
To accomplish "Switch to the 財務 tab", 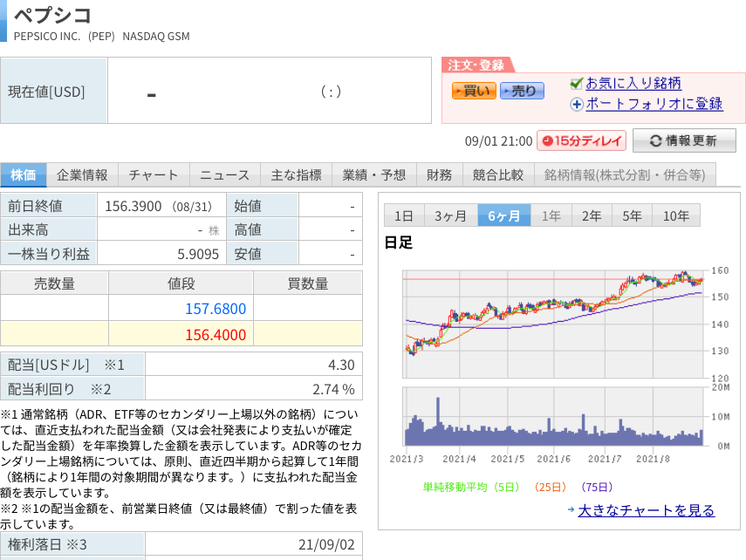I will (439, 175).
